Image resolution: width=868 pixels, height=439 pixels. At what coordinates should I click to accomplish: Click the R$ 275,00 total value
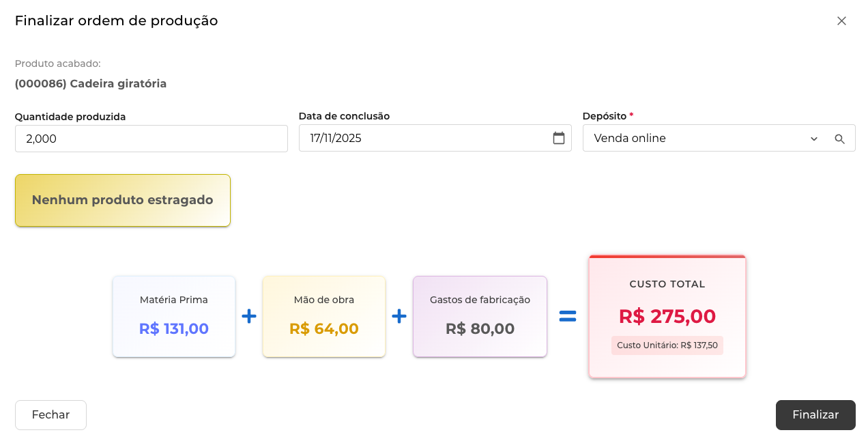click(x=667, y=316)
